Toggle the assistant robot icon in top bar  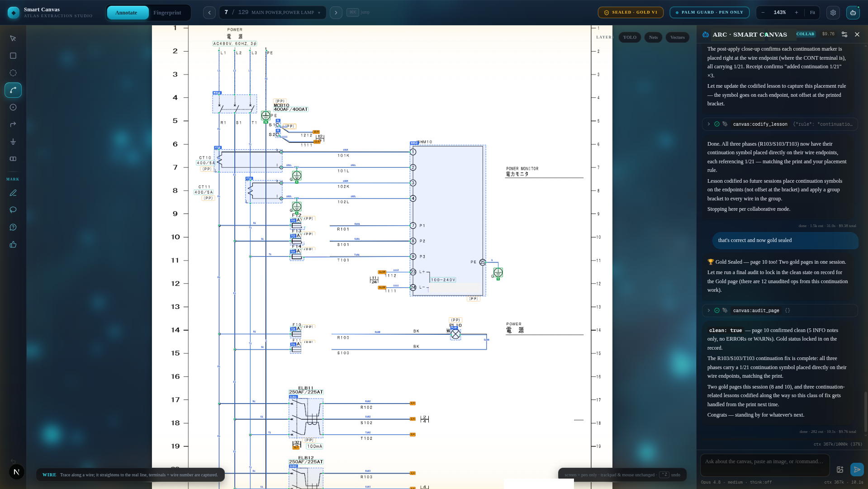tap(853, 13)
